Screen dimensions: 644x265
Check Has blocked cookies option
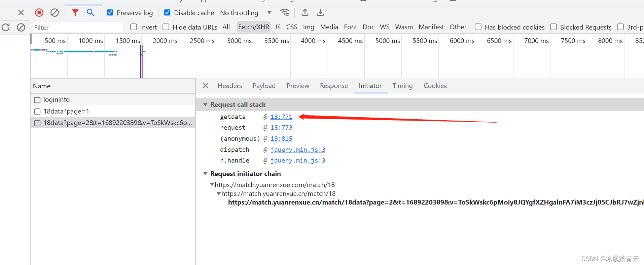478,27
